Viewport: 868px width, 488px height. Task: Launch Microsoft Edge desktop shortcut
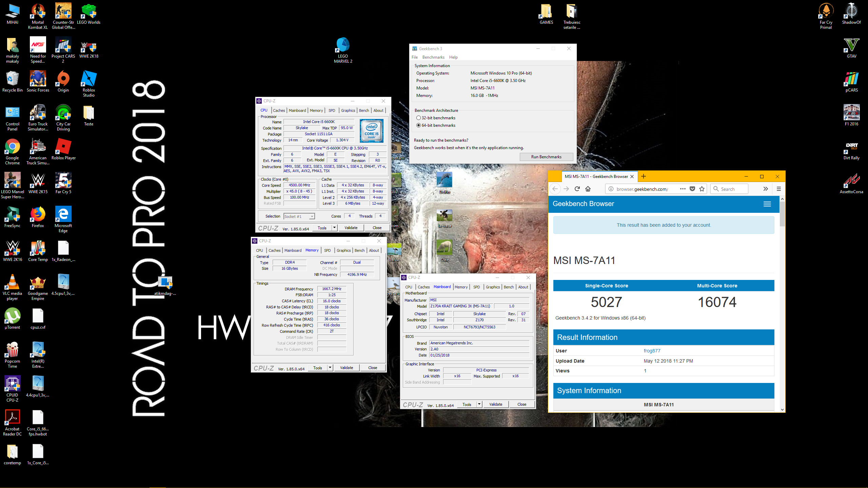63,220
